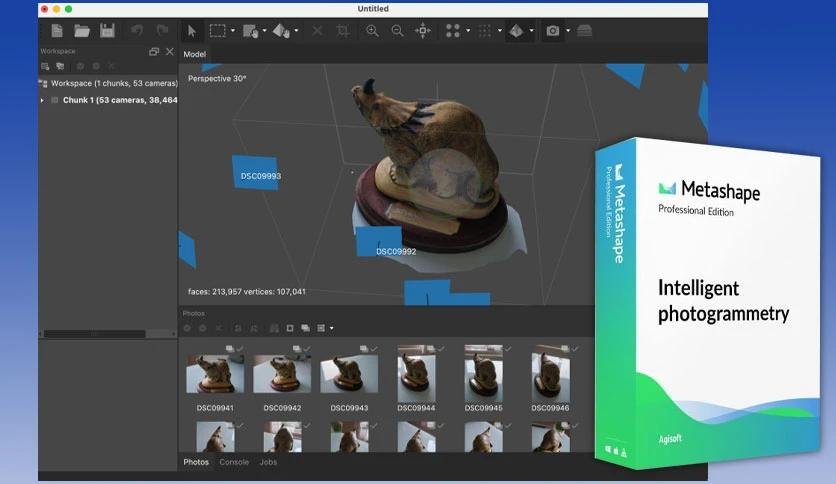The image size is (836, 484).
Task: Toggle the check mark on DSC09946 thumbnail
Action: [575, 349]
